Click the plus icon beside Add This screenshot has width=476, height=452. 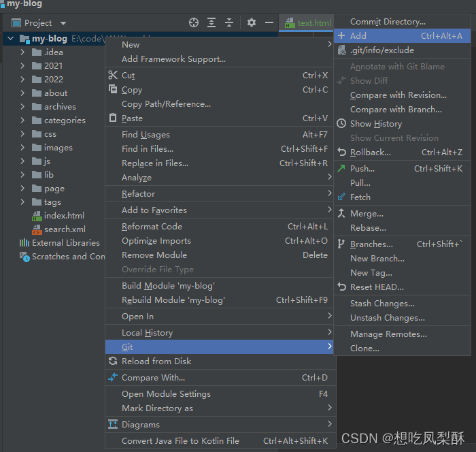tap(341, 35)
